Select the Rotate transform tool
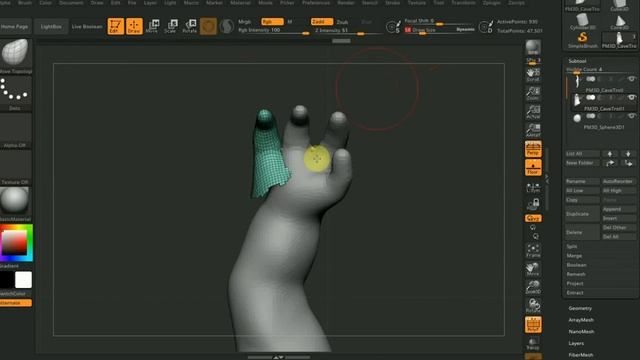Viewport: 640px width, 360px height. [x=189, y=26]
